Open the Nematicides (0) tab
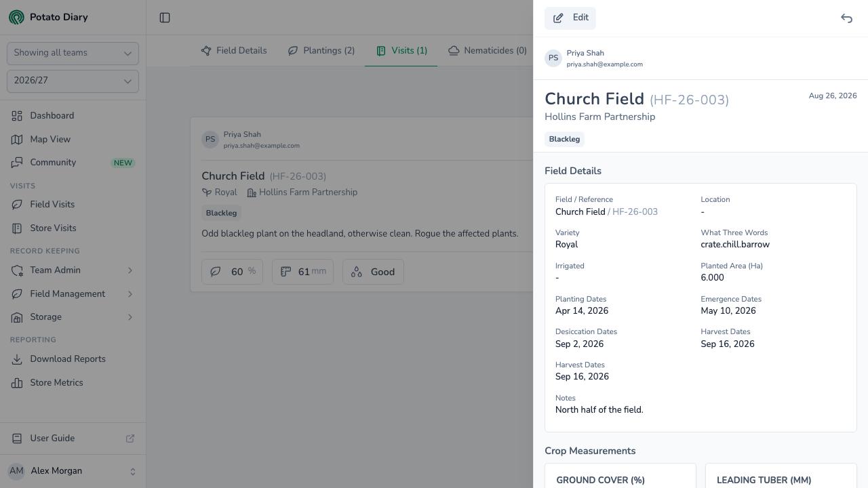Viewport: 868px width, 488px height. 488,51
